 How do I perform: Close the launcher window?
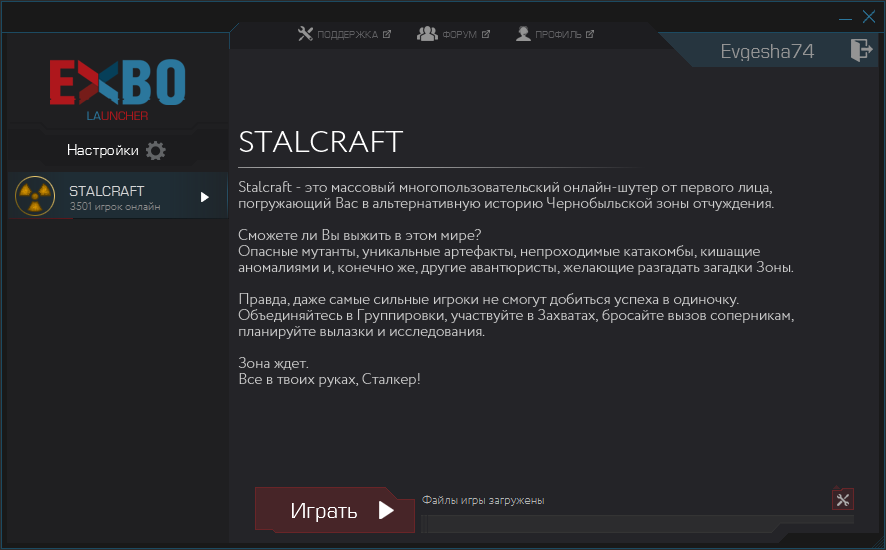pos(869,16)
